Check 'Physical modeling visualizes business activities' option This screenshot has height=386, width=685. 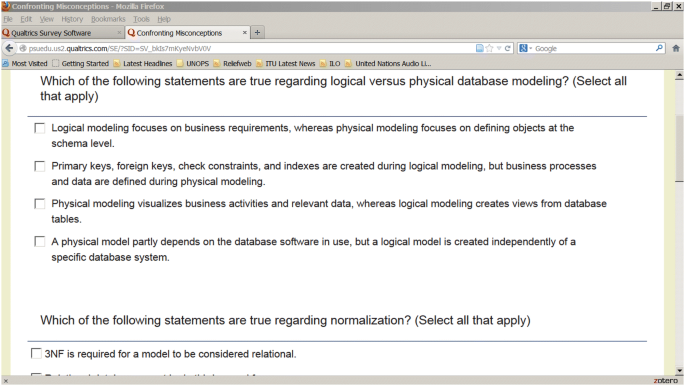click(39, 204)
